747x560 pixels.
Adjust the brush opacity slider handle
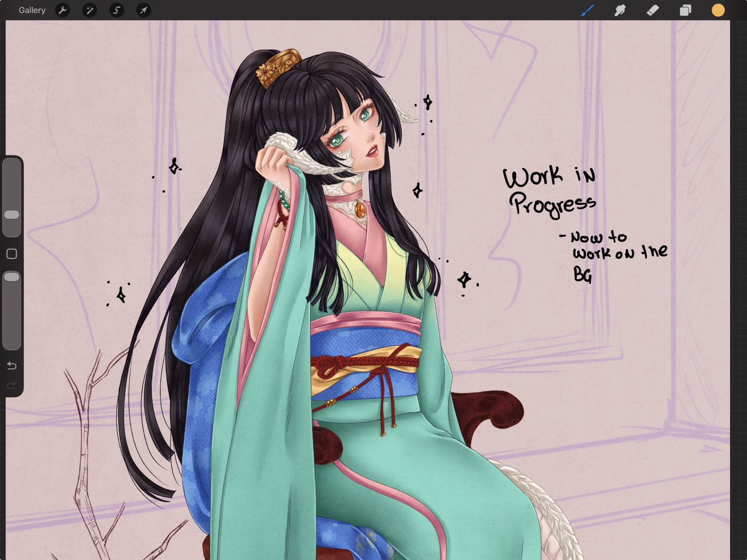(12, 276)
